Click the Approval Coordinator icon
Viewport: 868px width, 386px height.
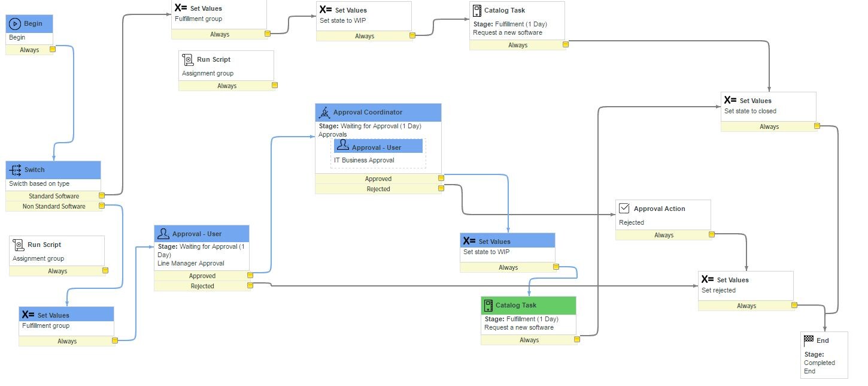point(324,112)
